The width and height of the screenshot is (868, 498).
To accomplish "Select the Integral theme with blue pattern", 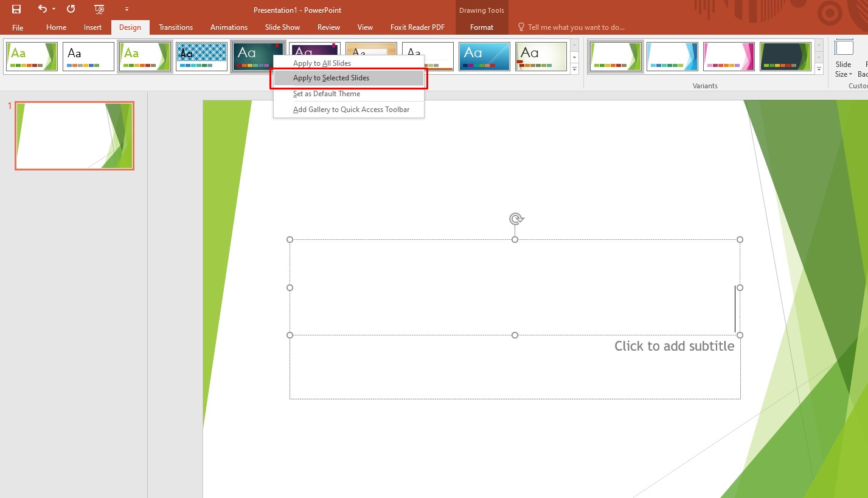I will 201,56.
